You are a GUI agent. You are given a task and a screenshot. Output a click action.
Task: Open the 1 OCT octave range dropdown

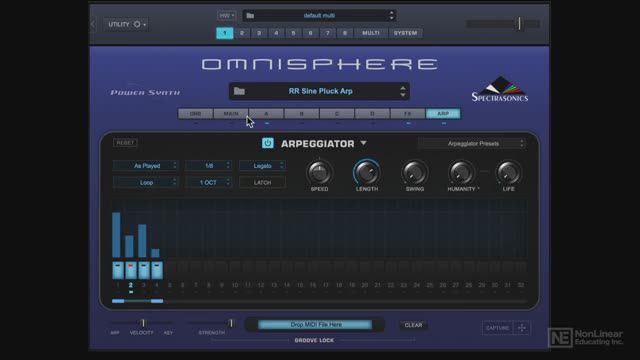[x=209, y=182]
